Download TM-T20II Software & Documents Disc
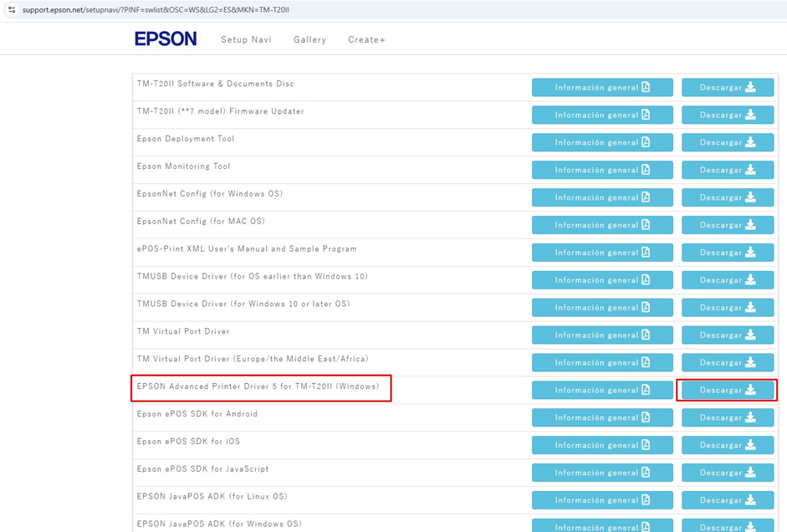The image size is (787, 532). point(727,87)
